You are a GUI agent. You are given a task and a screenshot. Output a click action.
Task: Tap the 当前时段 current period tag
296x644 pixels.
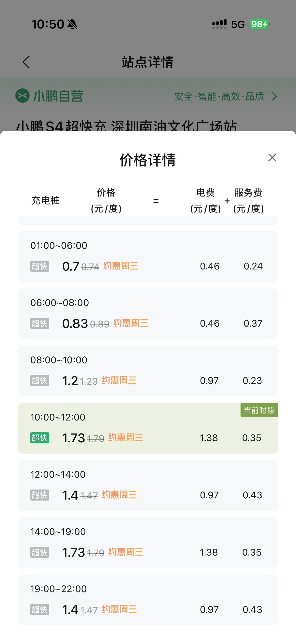259,410
